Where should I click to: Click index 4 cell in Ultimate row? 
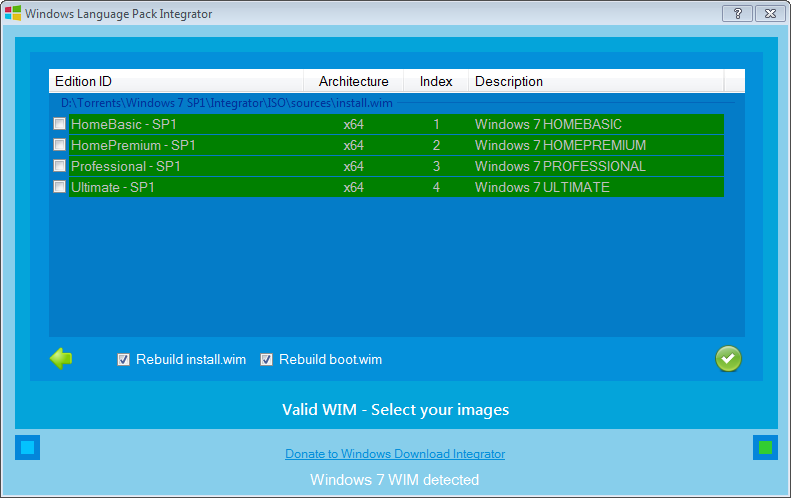pos(436,188)
